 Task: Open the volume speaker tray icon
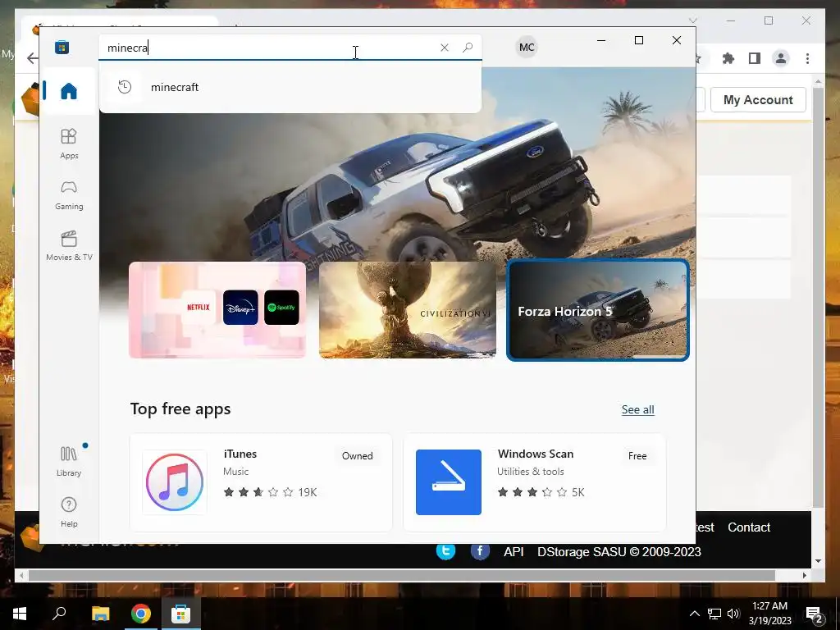coord(734,614)
